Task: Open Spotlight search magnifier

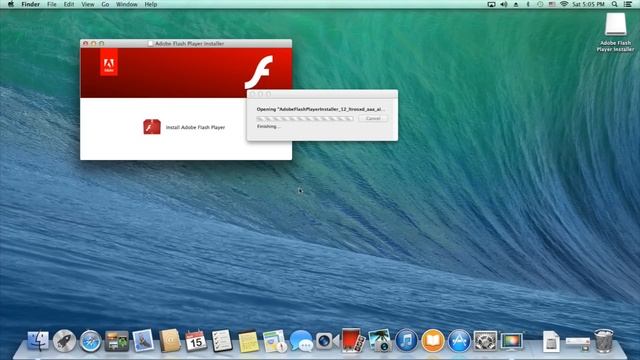Action: click(615, 4)
